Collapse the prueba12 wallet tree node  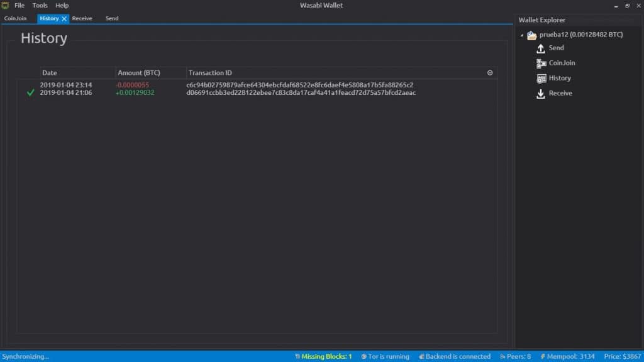[522, 35]
